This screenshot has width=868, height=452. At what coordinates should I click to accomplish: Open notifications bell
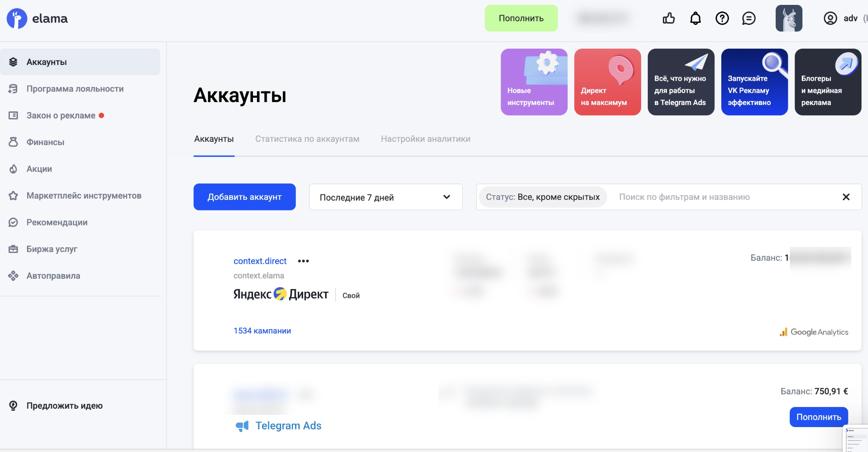[x=695, y=18]
